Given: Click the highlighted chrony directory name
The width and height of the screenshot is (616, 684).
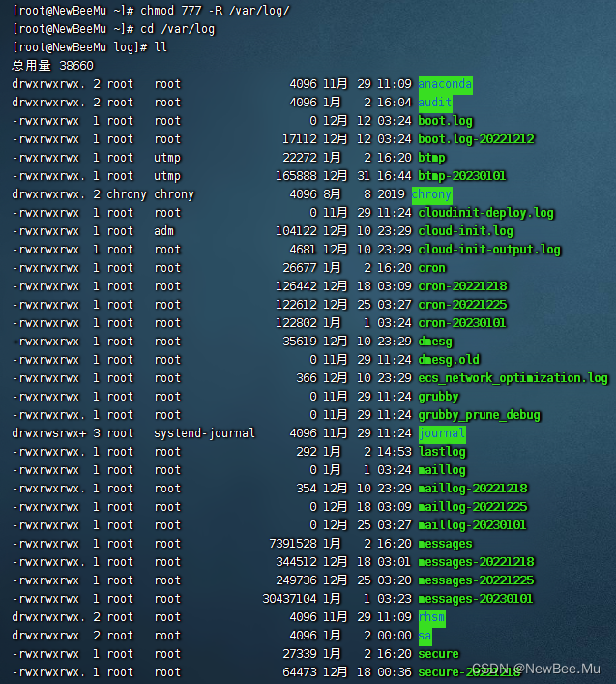Looking at the screenshot, I should 431,194.
